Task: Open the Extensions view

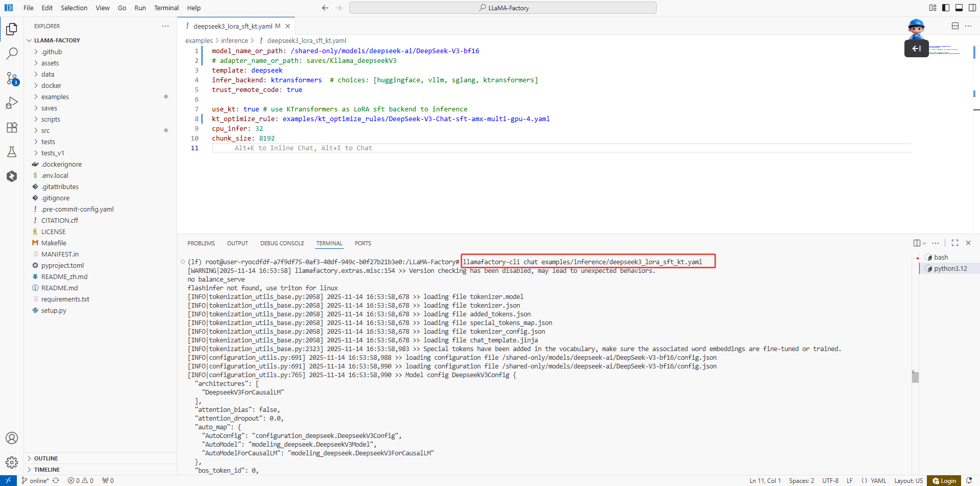Action: point(12,127)
